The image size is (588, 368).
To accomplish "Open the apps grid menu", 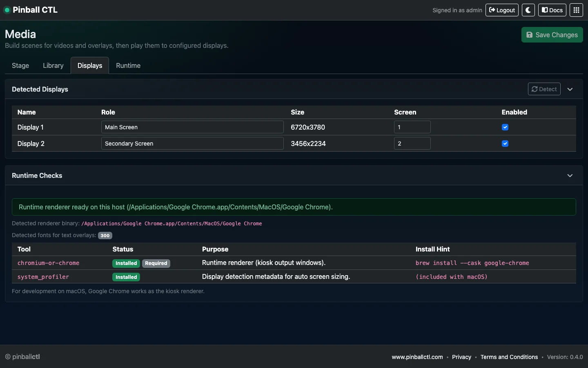I will click(x=576, y=10).
